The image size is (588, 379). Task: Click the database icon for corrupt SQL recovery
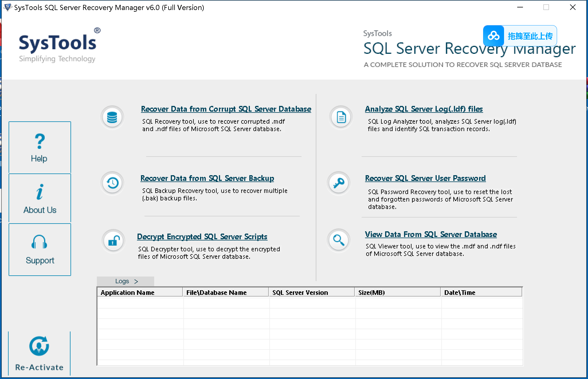pos(112,117)
